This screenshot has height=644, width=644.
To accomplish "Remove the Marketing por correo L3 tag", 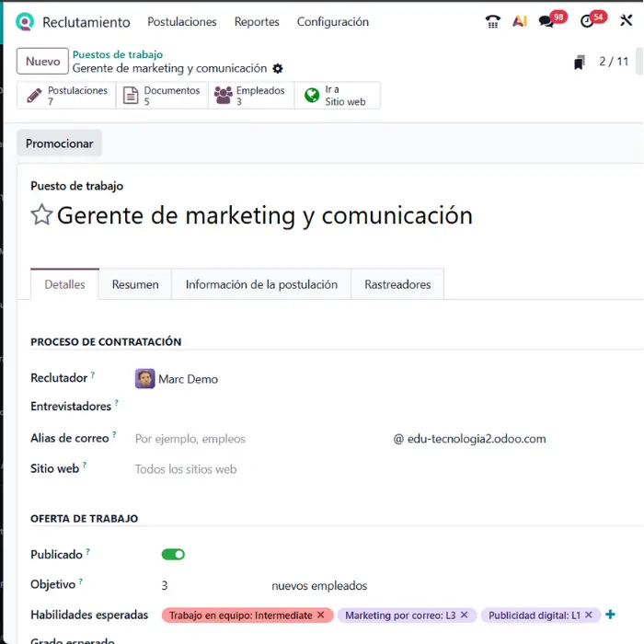I will pyautogui.click(x=464, y=615).
